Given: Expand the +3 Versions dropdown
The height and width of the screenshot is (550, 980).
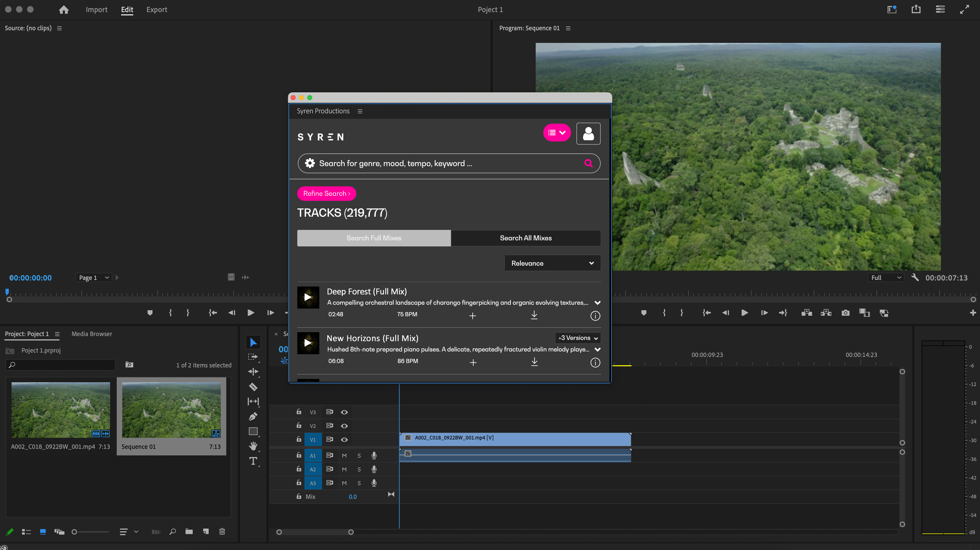Looking at the screenshot, I should [x=578, y=338].
